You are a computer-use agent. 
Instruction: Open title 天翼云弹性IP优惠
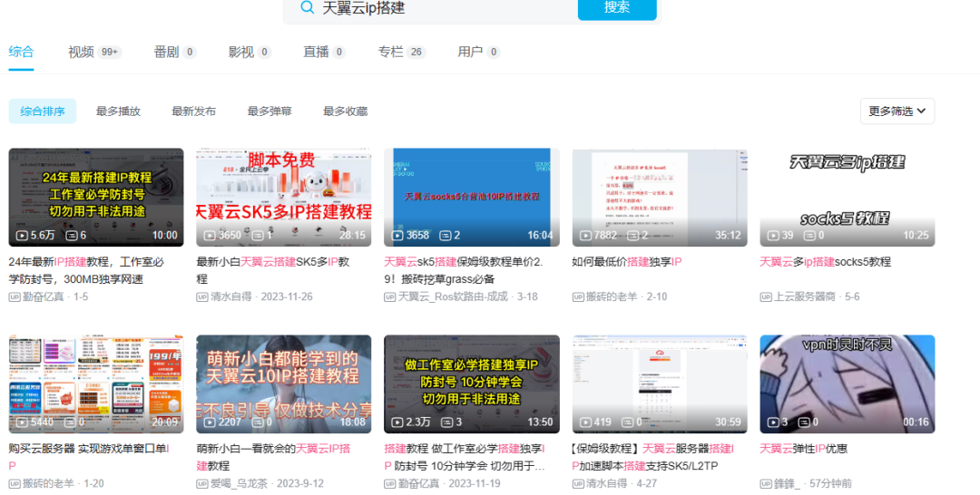coord(804,449)
